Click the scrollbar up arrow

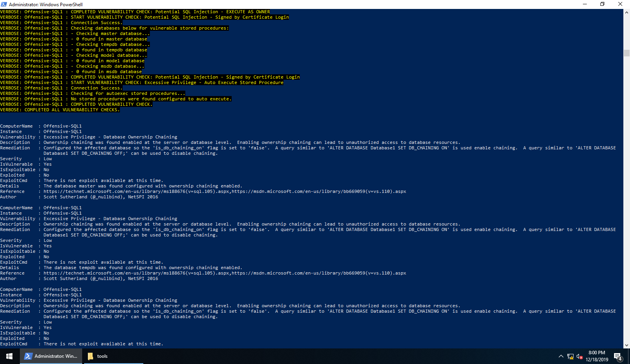pos(626,12)
